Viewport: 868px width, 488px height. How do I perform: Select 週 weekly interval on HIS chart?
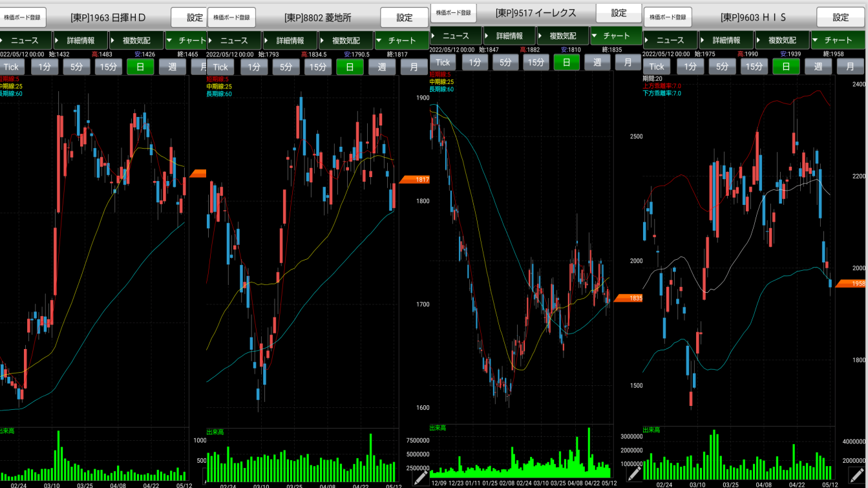click(x=818, y=67)
